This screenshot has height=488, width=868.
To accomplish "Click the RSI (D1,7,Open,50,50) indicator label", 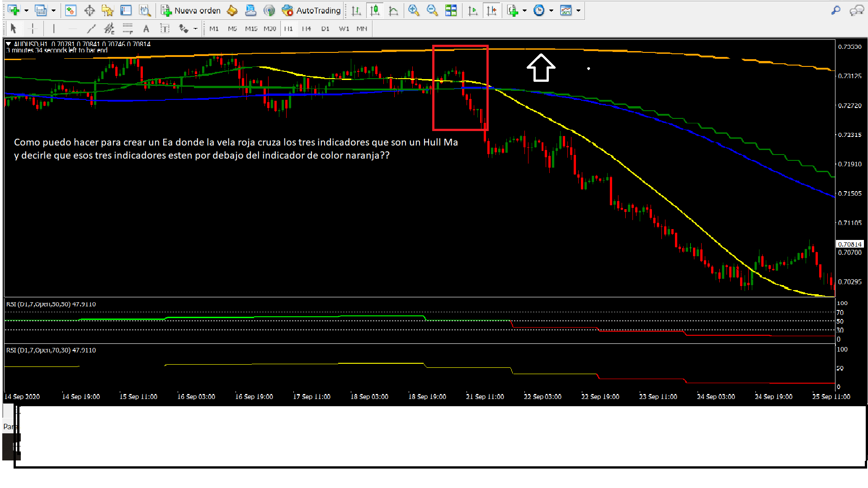I will click(51, 304).
